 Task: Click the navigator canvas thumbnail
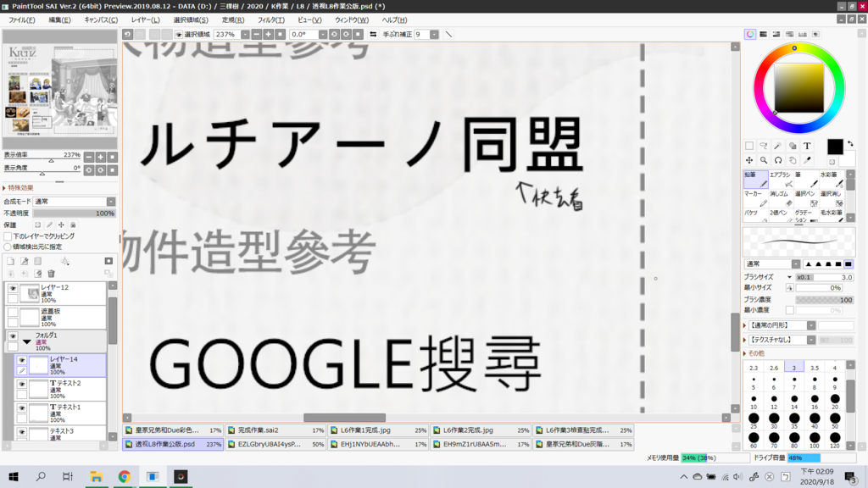click(60, 90)
